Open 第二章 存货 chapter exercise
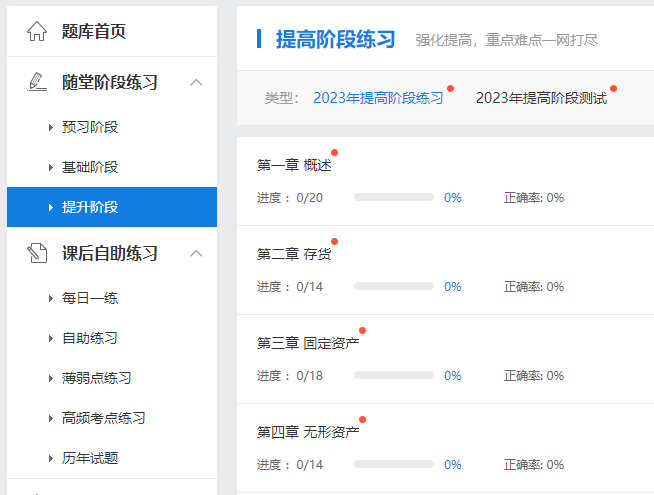 click(x=294, y=254)
